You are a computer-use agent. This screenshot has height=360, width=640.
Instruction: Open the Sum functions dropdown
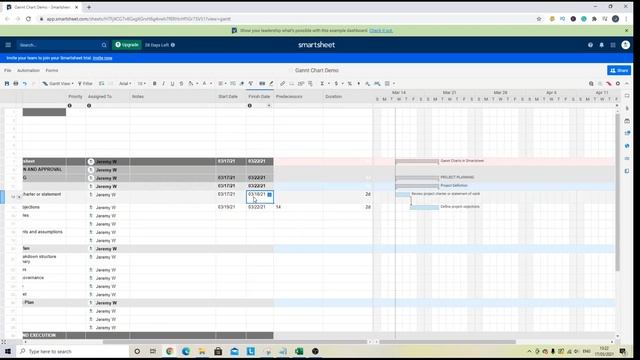click(x=324, y=84)
